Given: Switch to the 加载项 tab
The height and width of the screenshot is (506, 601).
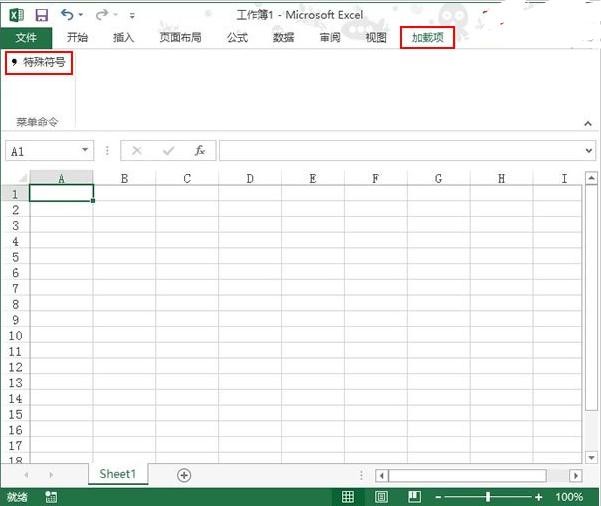Looking at the screenshot, I should [427, 37].
